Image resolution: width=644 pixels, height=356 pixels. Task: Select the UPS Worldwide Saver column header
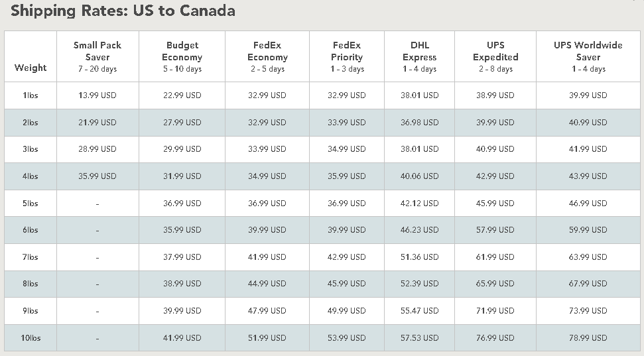588,56
